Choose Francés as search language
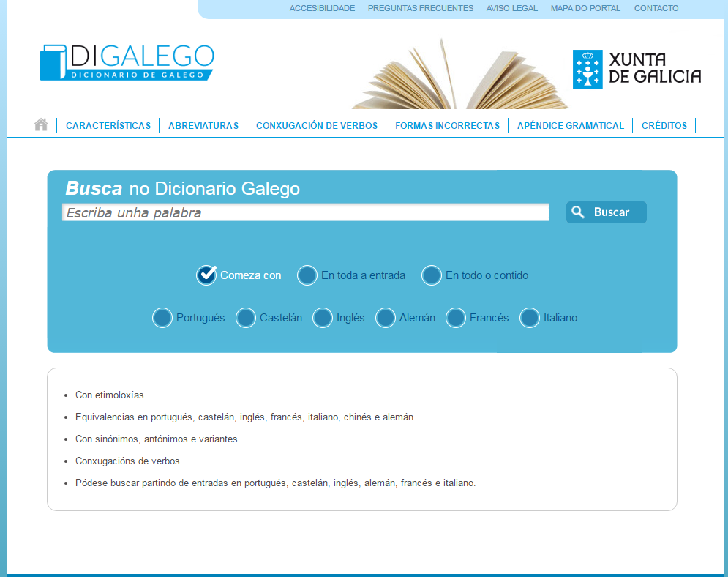 456,318
